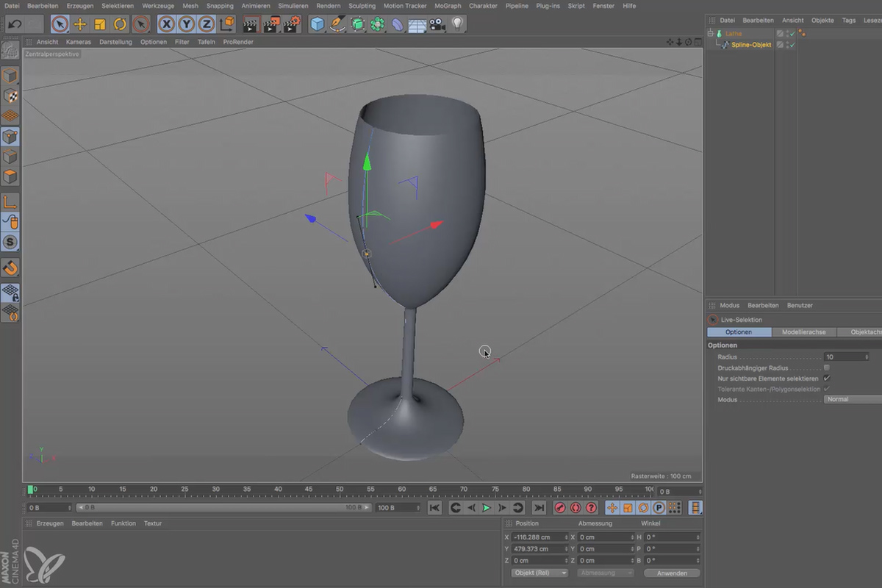Go to end of timeline

point(539,508)
